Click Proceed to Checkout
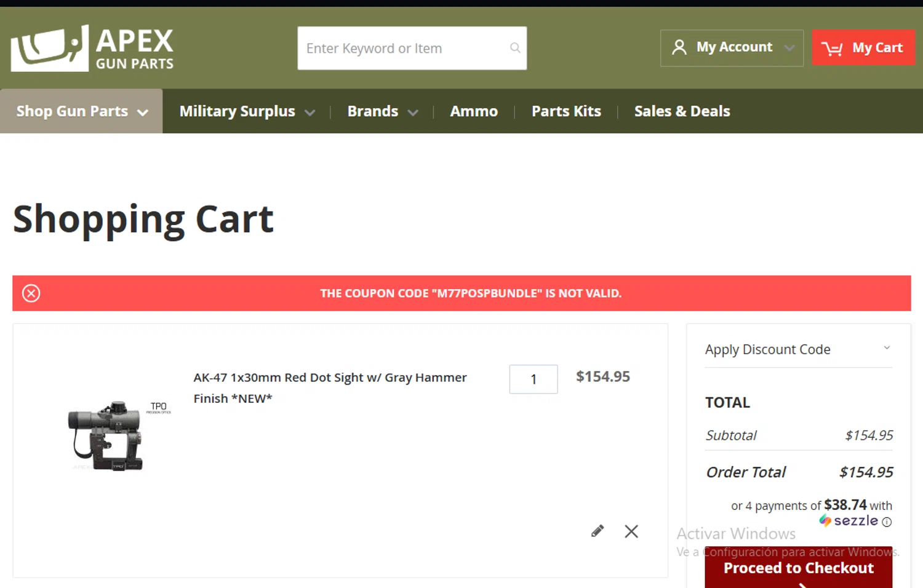 click(x=798, y=568)
